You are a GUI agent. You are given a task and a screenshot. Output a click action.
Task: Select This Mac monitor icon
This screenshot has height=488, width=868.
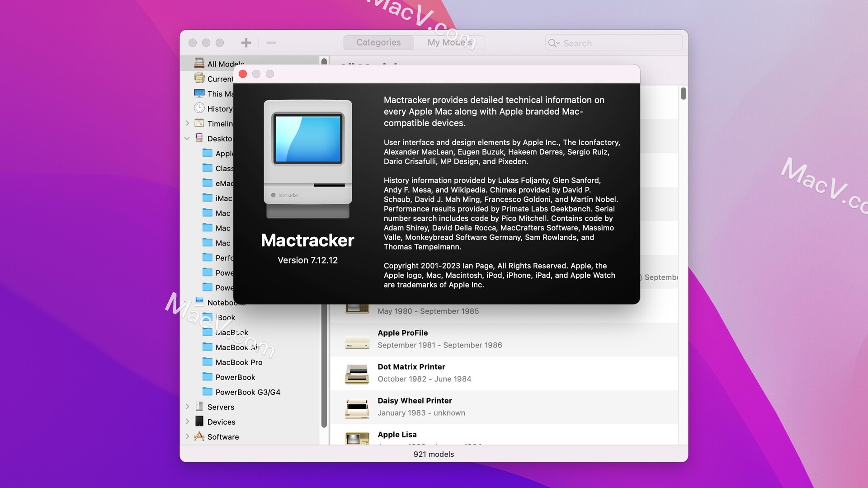(199, 93)
